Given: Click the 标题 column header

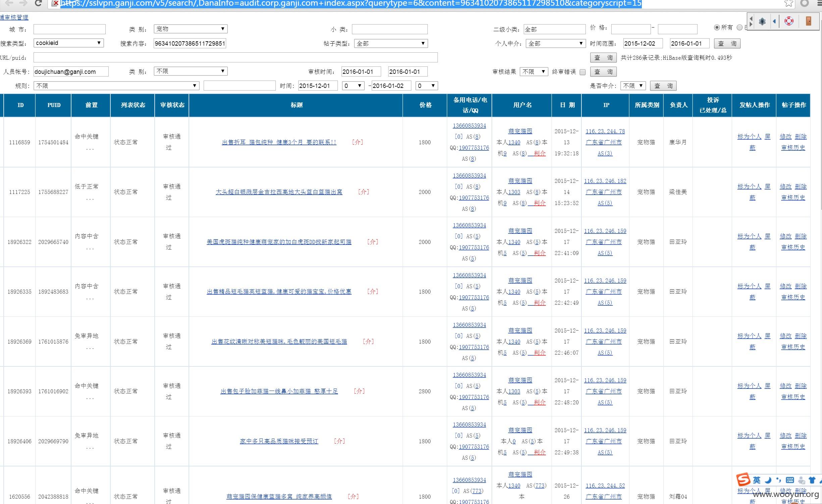Looking at the screenshot, I should point(296,105).
